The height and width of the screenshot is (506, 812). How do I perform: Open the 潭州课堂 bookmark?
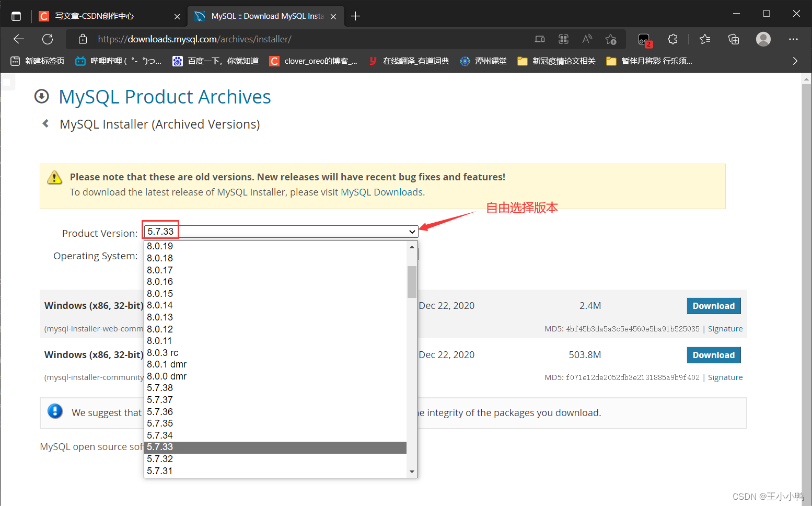[483, 61]
